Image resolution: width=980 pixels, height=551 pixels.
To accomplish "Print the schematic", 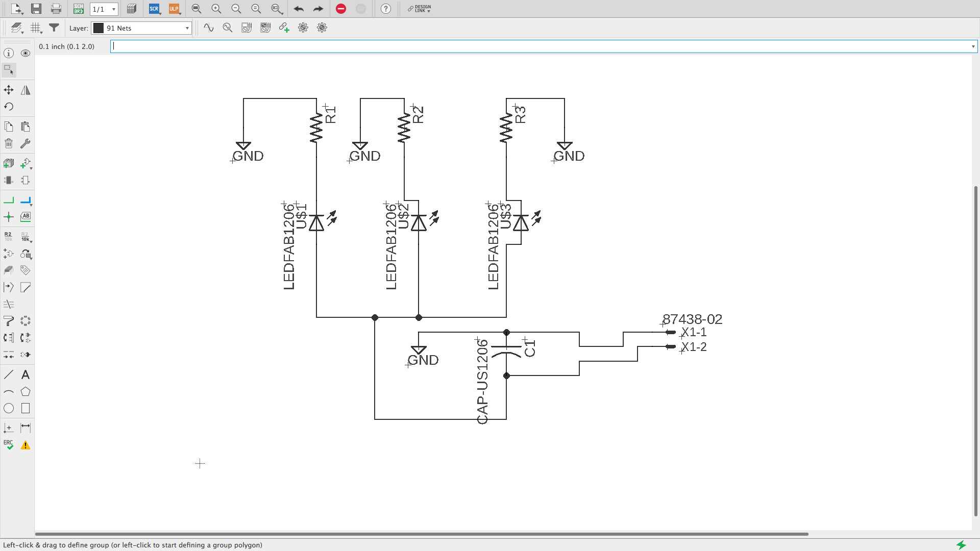I will 56,9.
